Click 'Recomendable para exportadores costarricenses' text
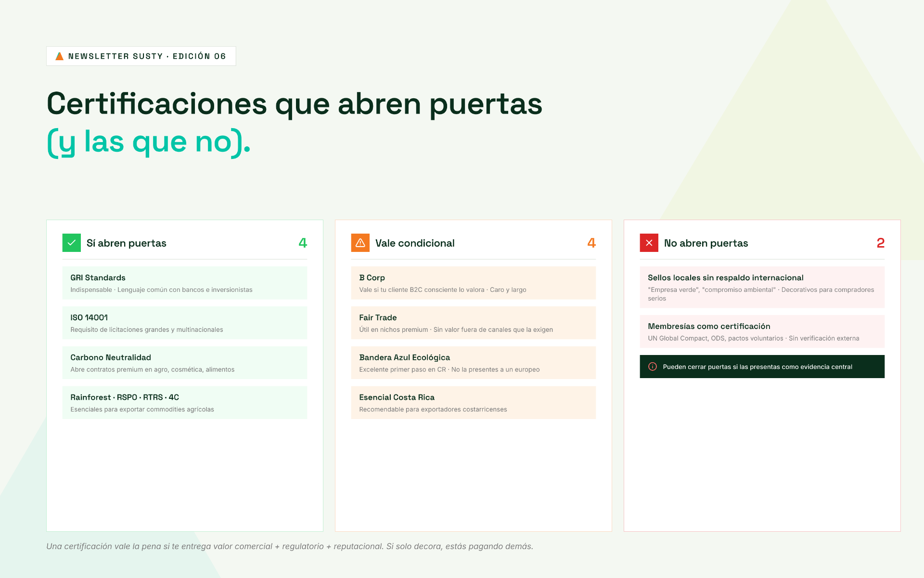924x578 pixels. [433, 409]
